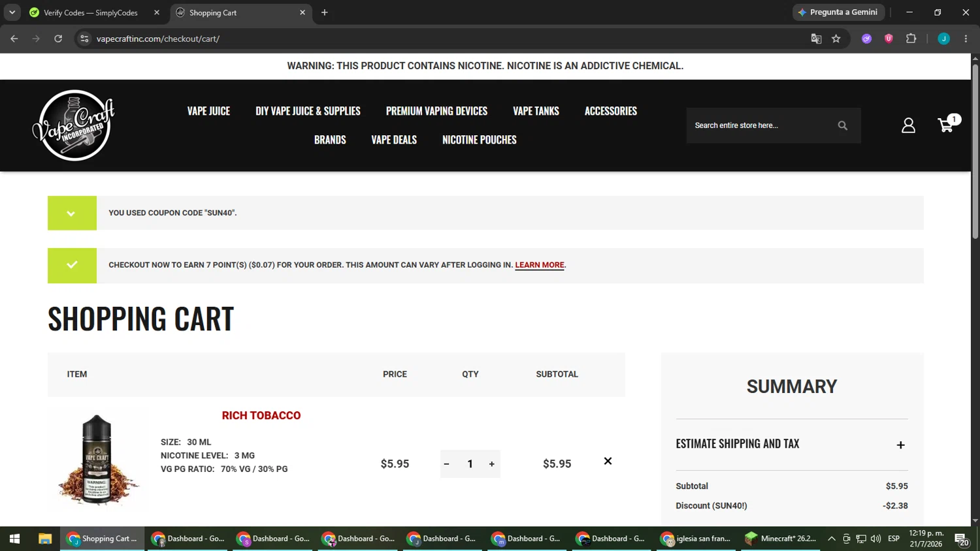The height and width of the screenshot is (551, 980).
Task: View site information icon in address bar
Action: (x=84, y=39)
